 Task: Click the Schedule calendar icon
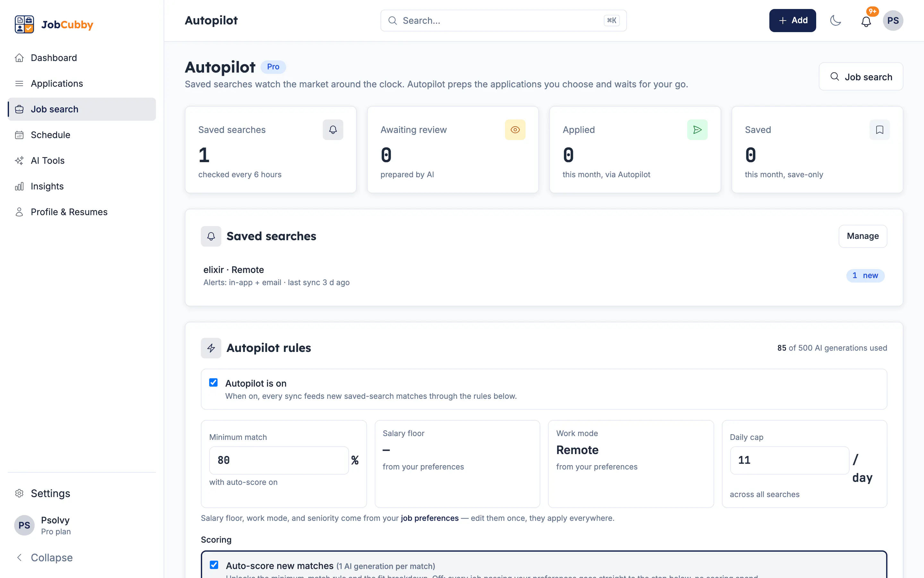19,135
